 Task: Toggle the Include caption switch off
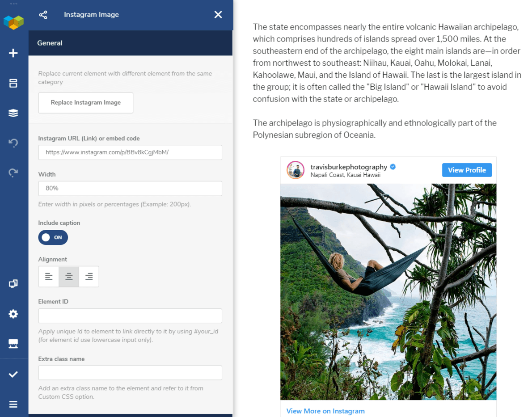53,237
